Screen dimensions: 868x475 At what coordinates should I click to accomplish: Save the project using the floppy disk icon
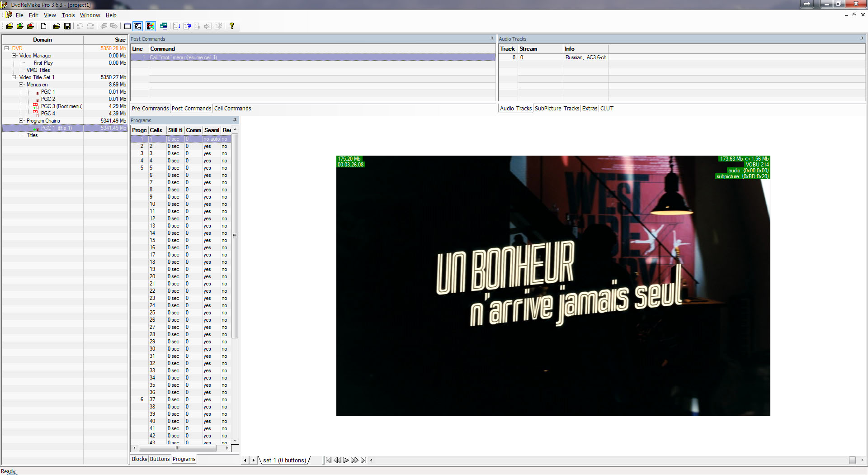point(67,26)
